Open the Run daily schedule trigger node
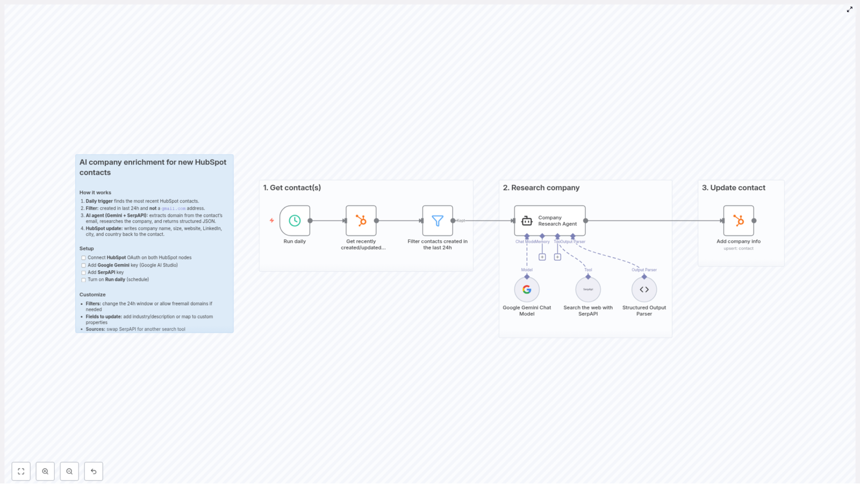The image size is (860, 504). click(295, 221)
